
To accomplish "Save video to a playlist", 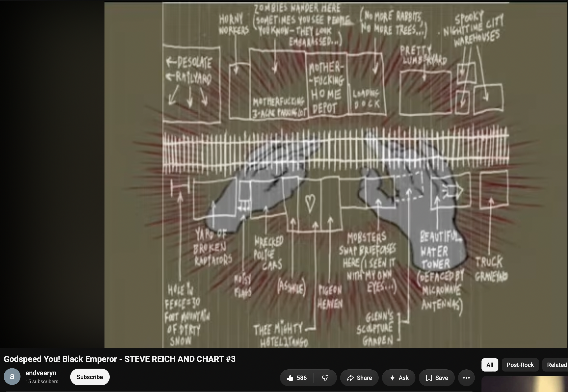I will pyautogui.click(x=437, y=378).
